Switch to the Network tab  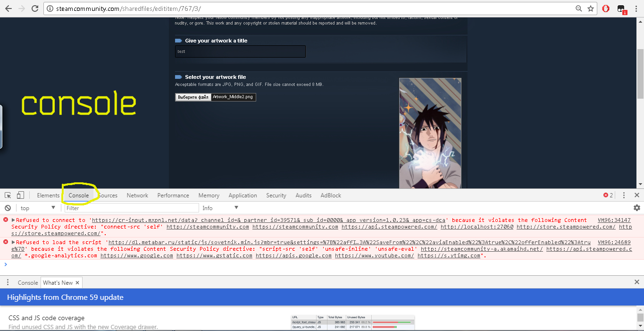point(137,195)
